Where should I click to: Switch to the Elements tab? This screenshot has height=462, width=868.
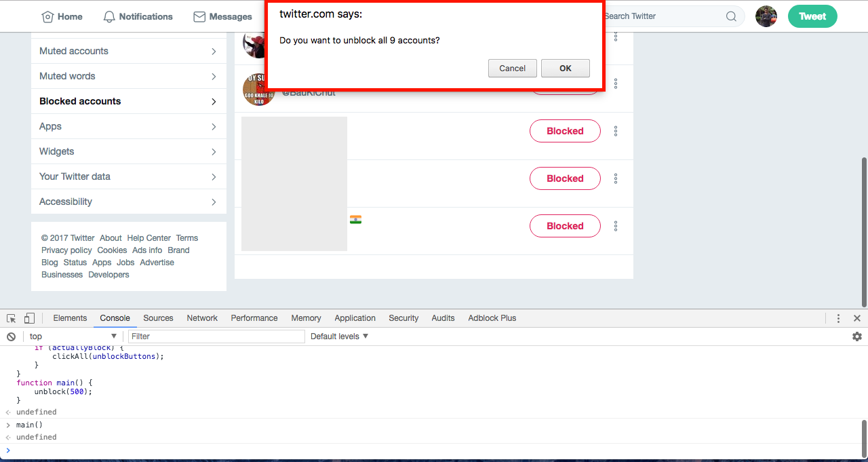click(x=70, y=318)
